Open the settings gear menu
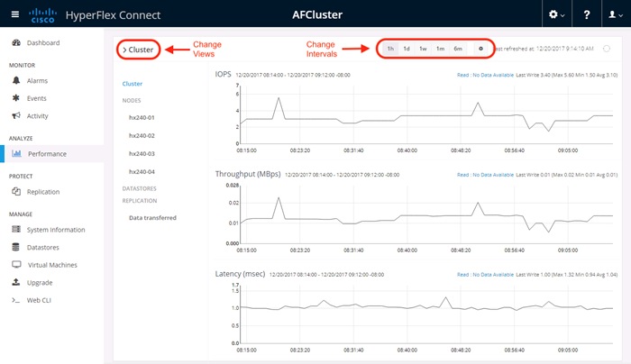Screen dimensions: 631x364 coord(556,14)
